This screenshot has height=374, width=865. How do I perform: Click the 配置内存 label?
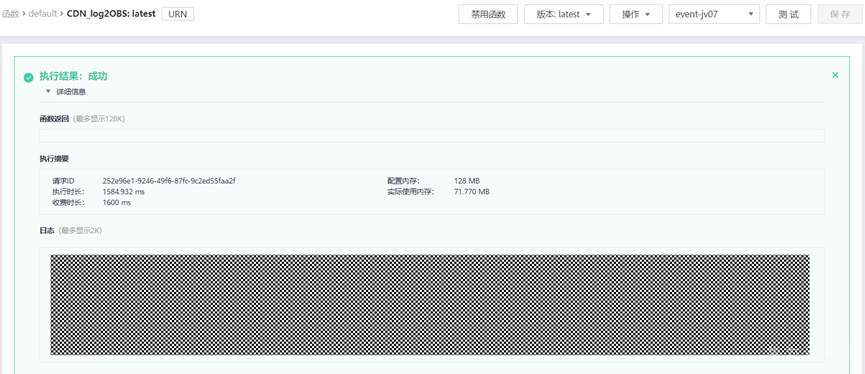tap(403, 180)
